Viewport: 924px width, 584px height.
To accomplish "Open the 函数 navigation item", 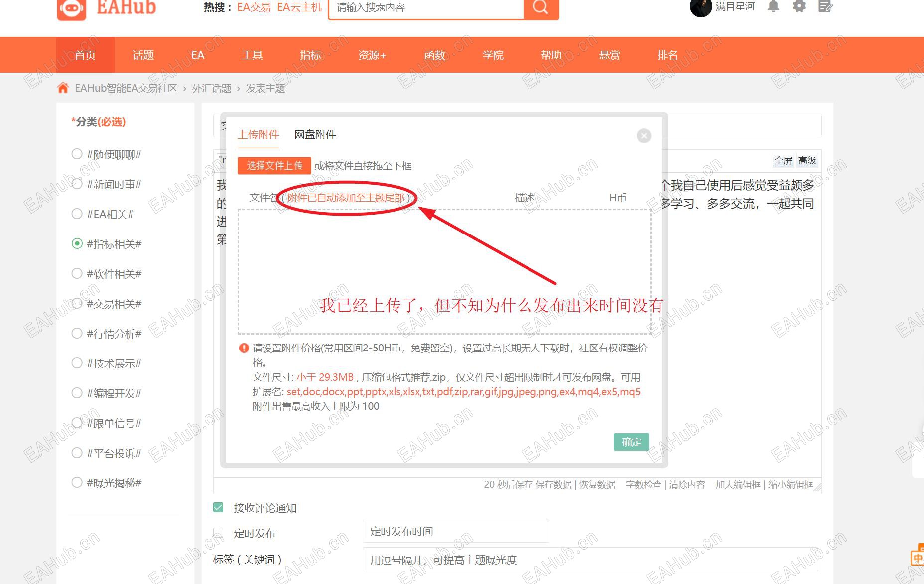I will (x=434, y=55).
